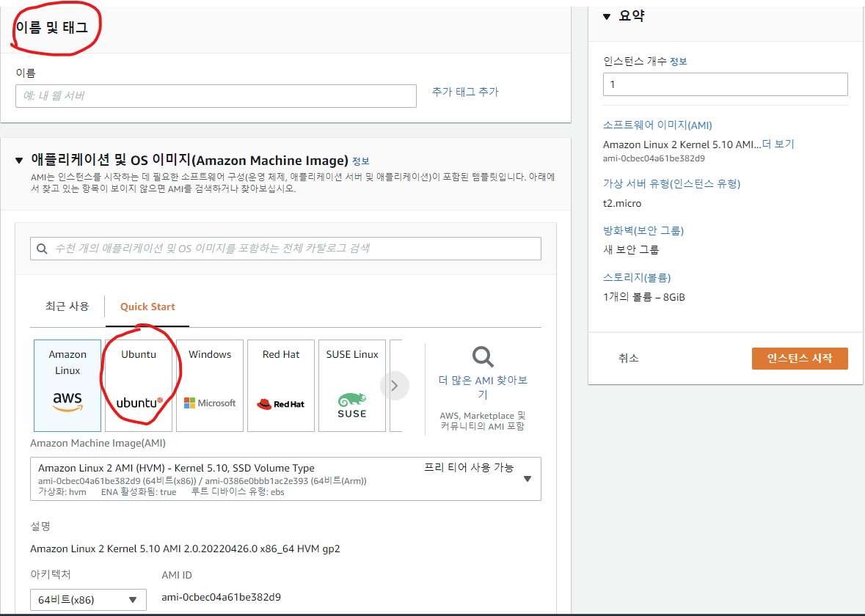Screen dimensions: 865x616
Task: Open 더 많은 AMI 찾아보기 link
Action: (483, 387)
